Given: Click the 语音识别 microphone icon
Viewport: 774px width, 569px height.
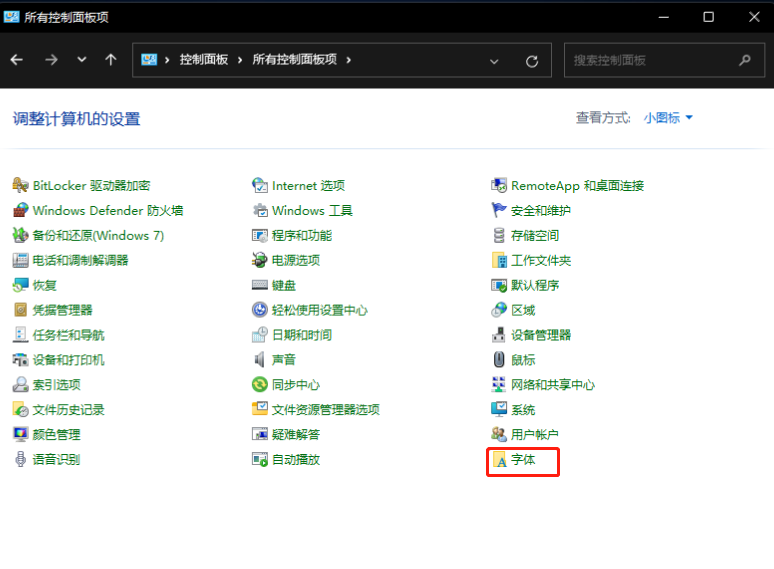Looking at the screenshot, I should (20, 460).
